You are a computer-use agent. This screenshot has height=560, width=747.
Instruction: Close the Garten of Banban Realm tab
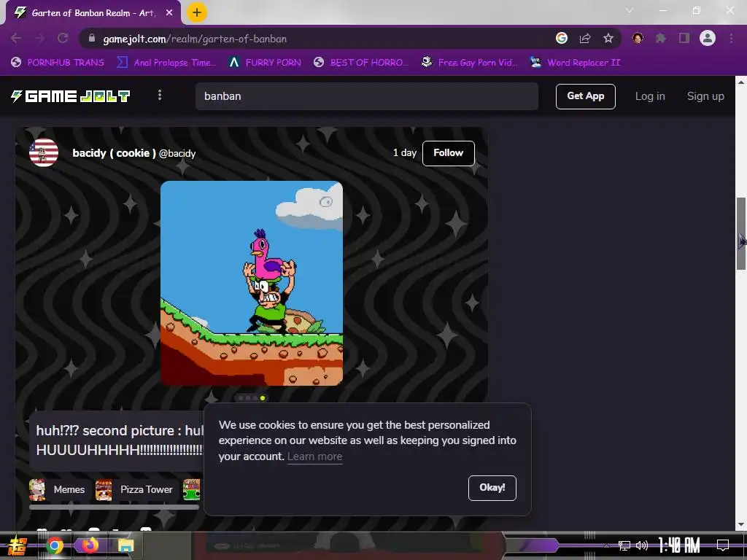169,13
